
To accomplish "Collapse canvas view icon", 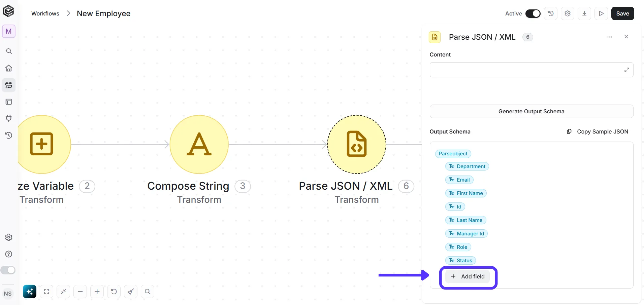I will (63, 292).
